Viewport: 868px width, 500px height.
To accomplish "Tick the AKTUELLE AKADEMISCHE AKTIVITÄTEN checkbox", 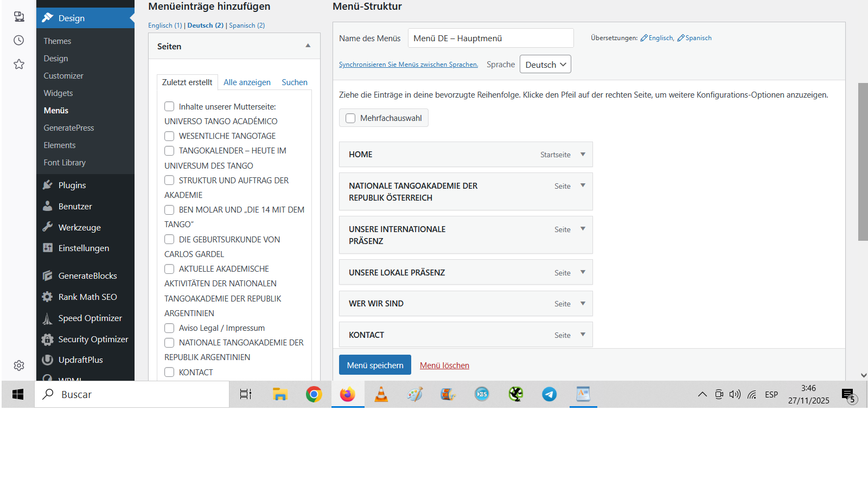I will point(169,268).
